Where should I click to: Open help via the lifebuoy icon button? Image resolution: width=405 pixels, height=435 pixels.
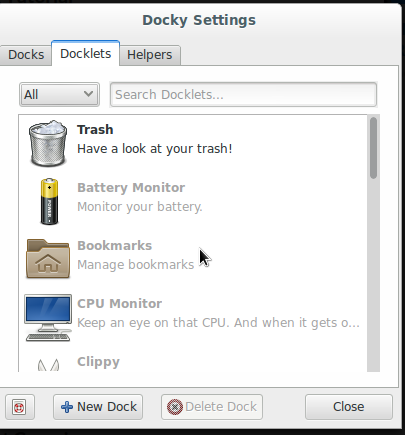[x=19, y=407]
